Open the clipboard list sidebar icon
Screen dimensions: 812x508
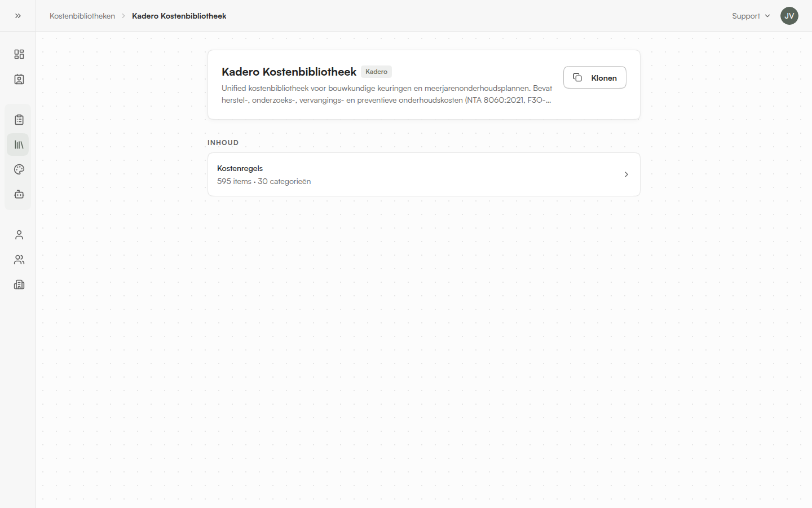(x=19, y=120)
